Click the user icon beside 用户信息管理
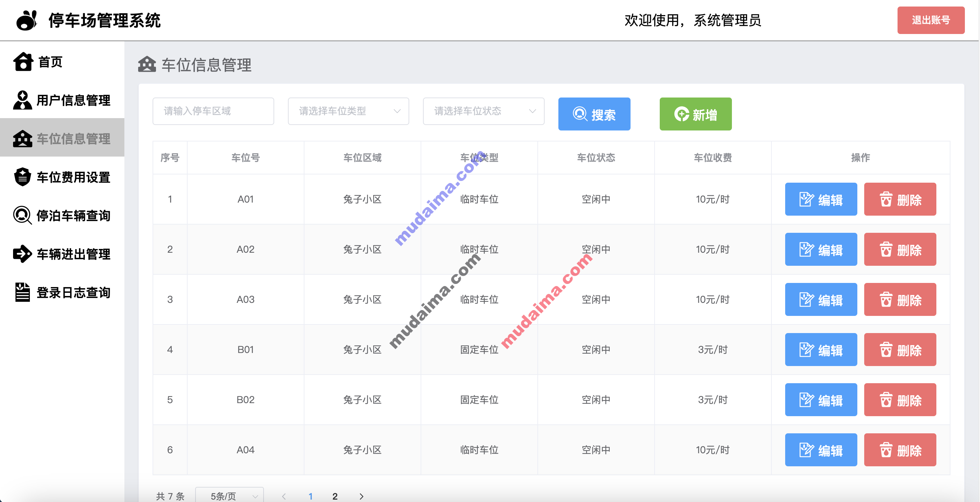 pyautogui.click(x=23, y=100)
